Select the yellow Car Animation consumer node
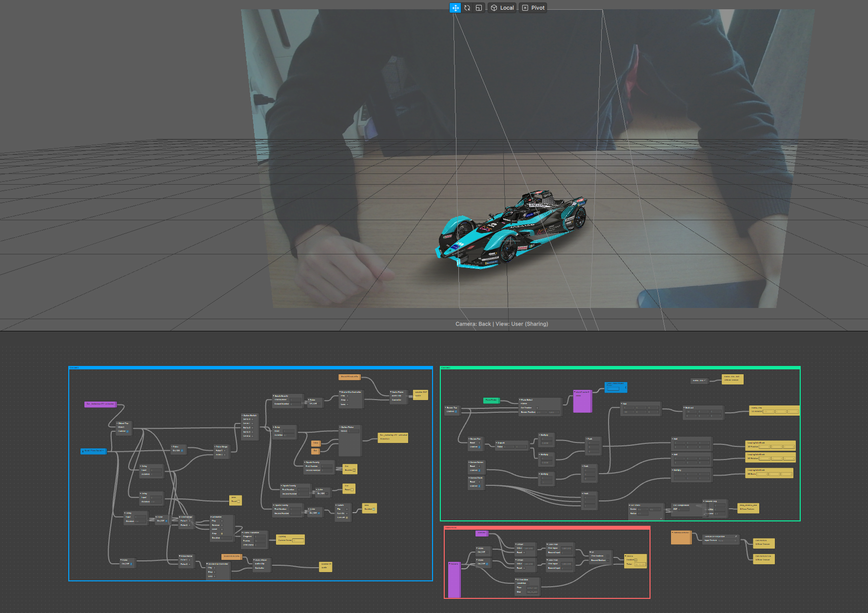The width and height of the screenshot is (868, 613). point(393,438)
